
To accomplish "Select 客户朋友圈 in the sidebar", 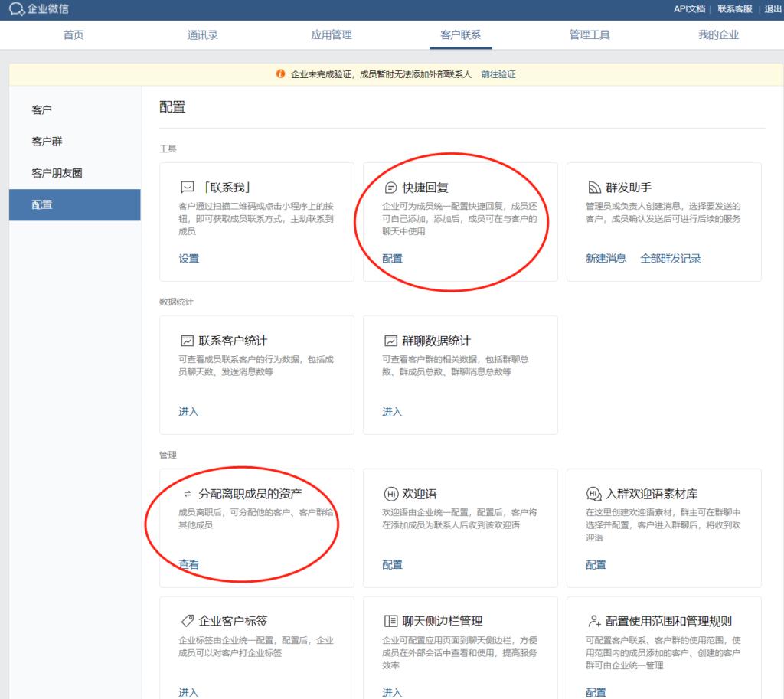I will (x=55, y=172).
